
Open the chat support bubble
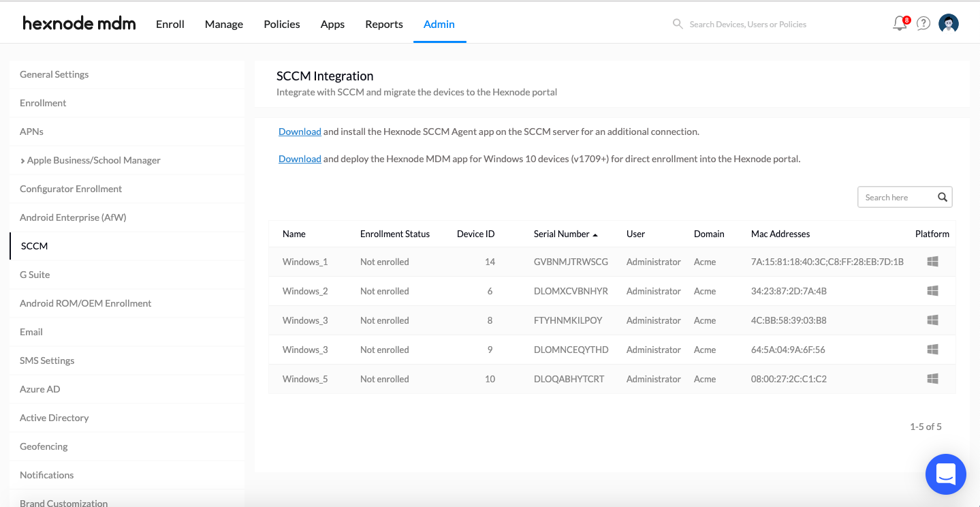[946, 474]
